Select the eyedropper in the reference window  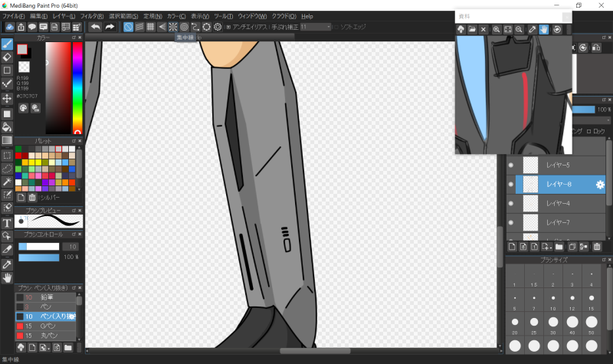coord(532,29)
